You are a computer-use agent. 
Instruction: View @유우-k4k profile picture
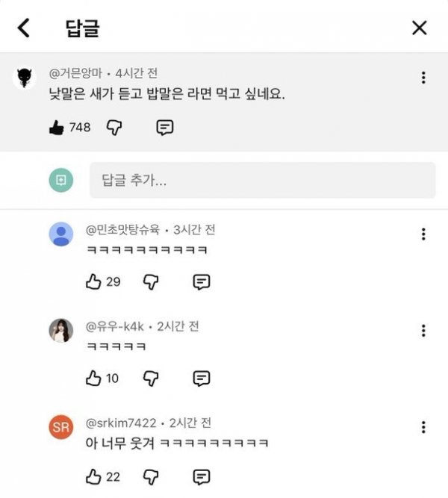[60, 331]
